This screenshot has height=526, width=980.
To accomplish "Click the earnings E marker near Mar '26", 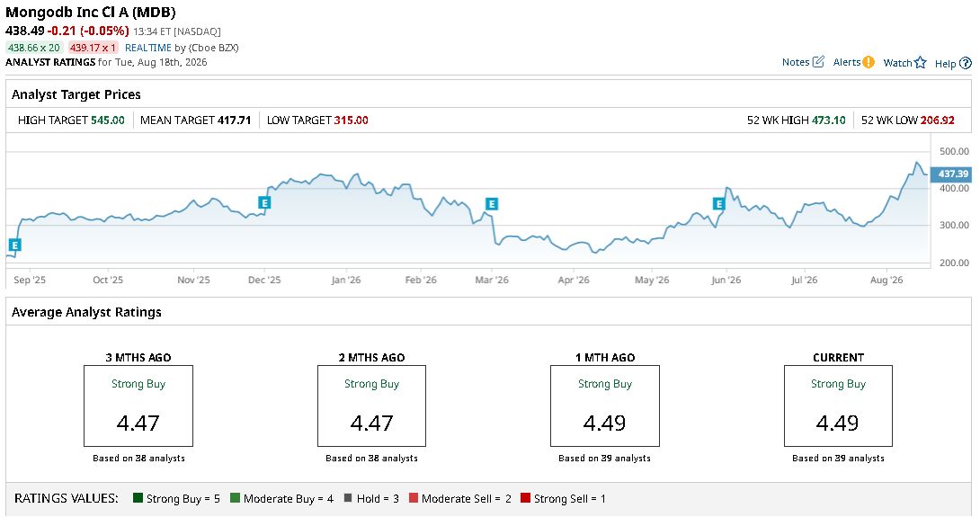I will (x=492, y=203).
